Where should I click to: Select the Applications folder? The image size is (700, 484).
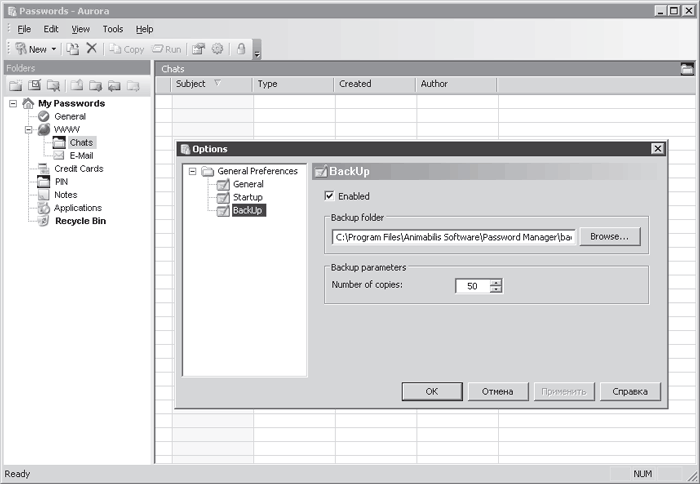click(x=78, y=208)
